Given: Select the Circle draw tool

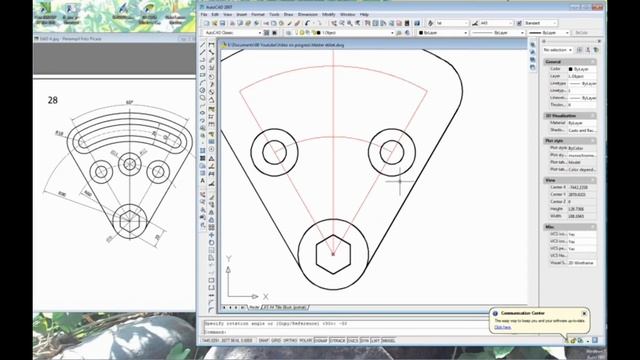Looking at the screenshot, I should point(203,91).
